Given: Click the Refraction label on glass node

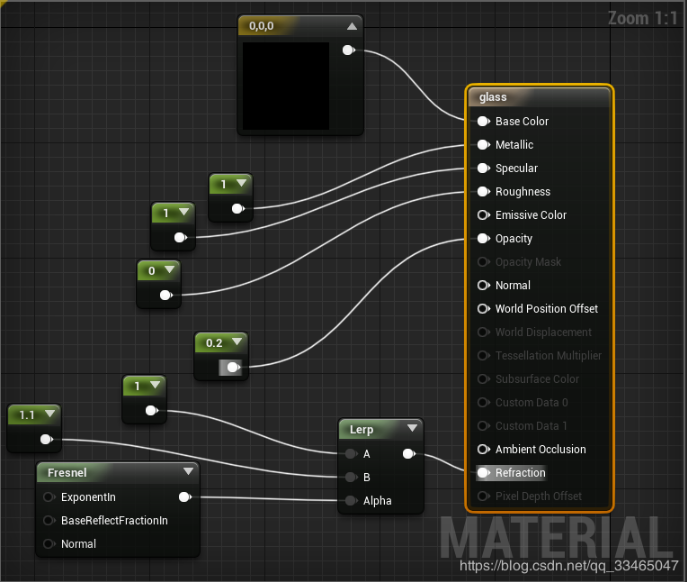Looking at the screenshot, I should pyautogui.click(x=520, y=473).
